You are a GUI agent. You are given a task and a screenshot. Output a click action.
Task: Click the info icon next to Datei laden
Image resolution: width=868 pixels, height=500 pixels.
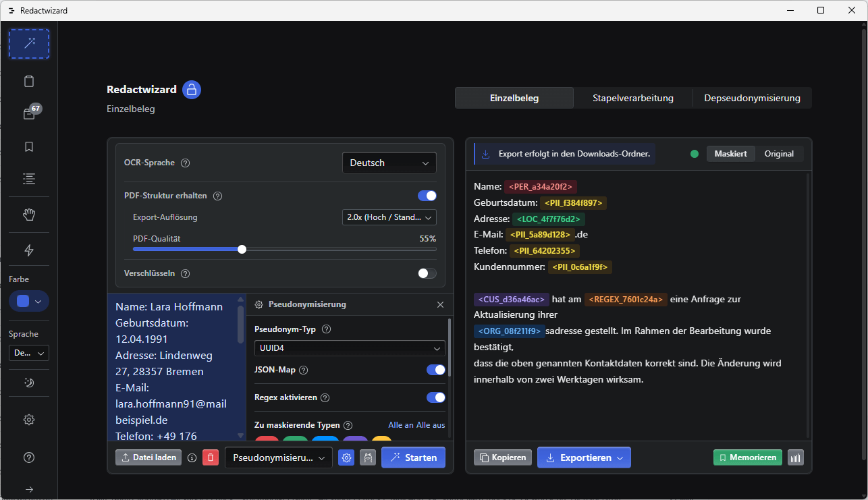(x=192, y=457)
